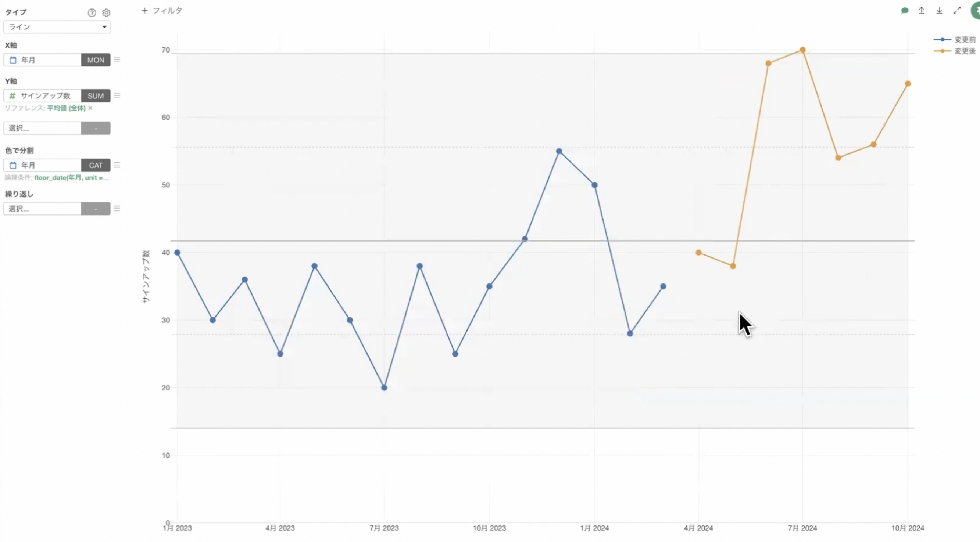Open CAT function dropdown for color
980x542 pixels.
(96, 165)
